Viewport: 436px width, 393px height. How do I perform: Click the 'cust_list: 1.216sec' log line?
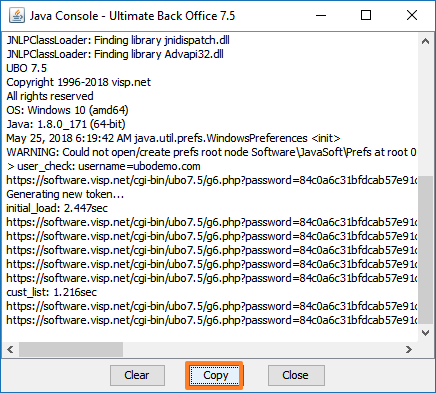[52, 292]
